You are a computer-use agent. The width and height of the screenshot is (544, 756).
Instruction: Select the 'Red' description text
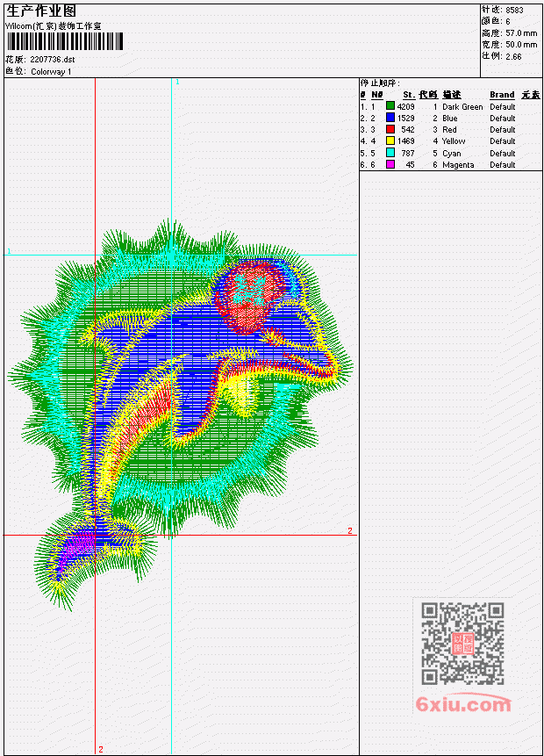point(449,130)
